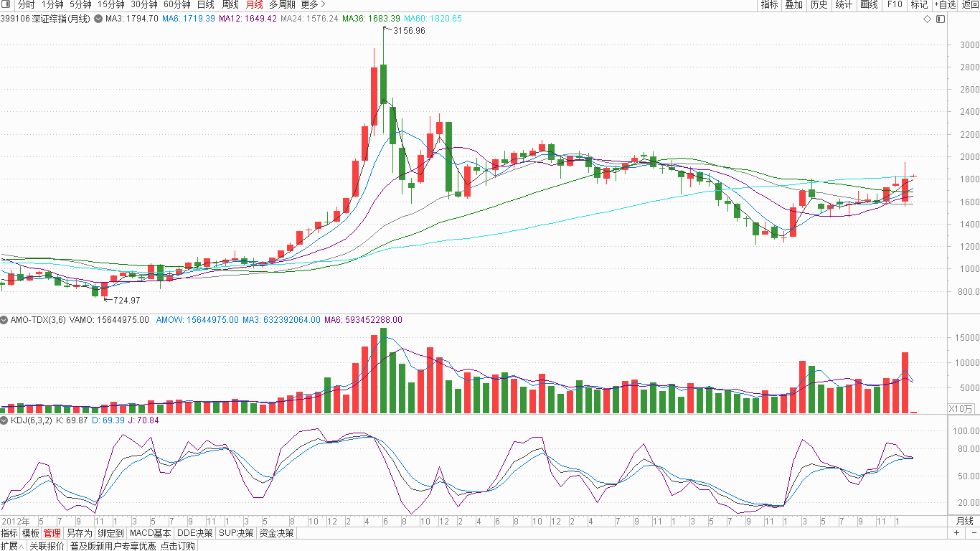Click the 2012年 date axis label
Viewport: 980px width, 551px height.
pyautogui.click(x=15, y=521)
